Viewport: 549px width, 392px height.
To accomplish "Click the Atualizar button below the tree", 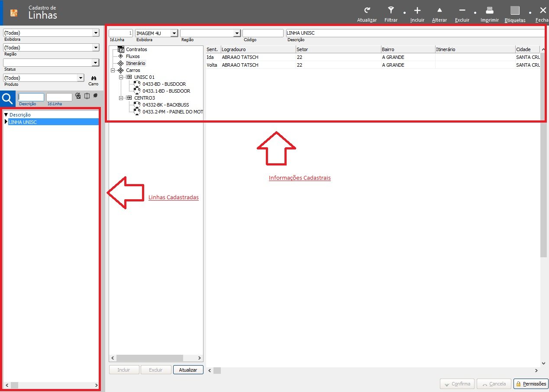I will [188, 370].
